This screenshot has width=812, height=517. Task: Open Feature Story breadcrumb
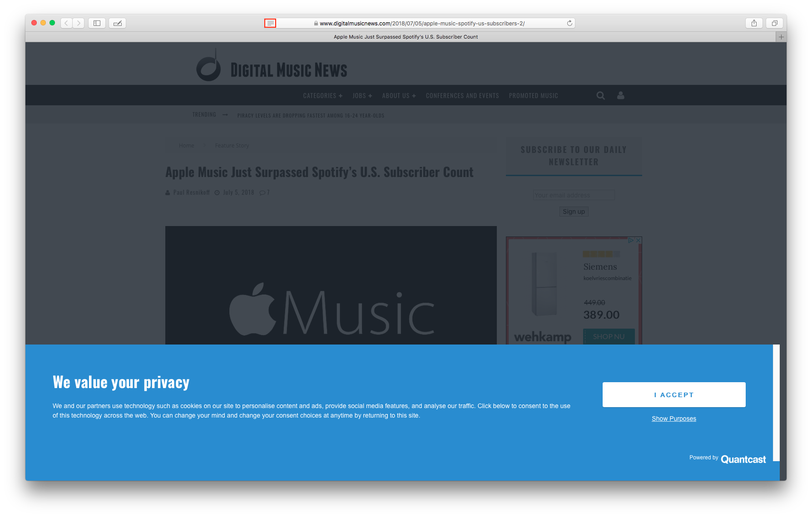232,146
